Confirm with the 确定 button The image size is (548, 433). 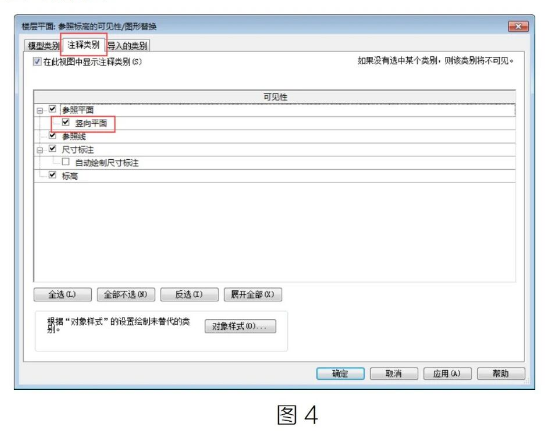click(x=340, y=374)
